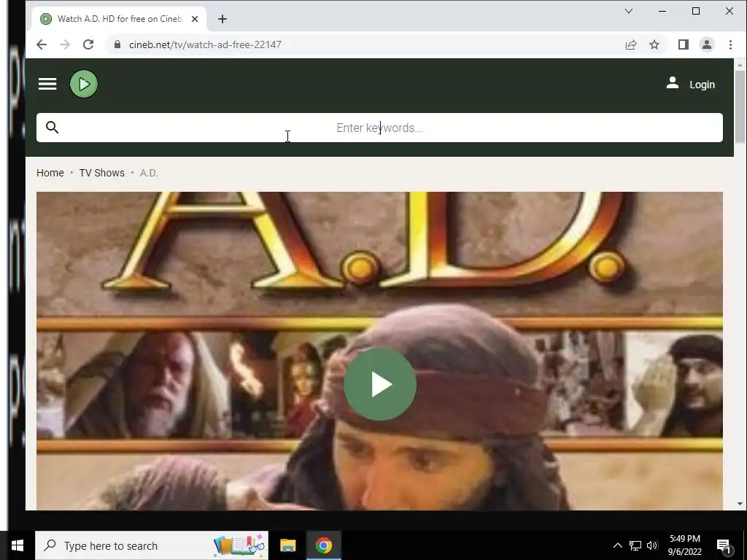Open the Windows Start menu
Viewport: 747px width, 560px height.
(x=18, y=545)
